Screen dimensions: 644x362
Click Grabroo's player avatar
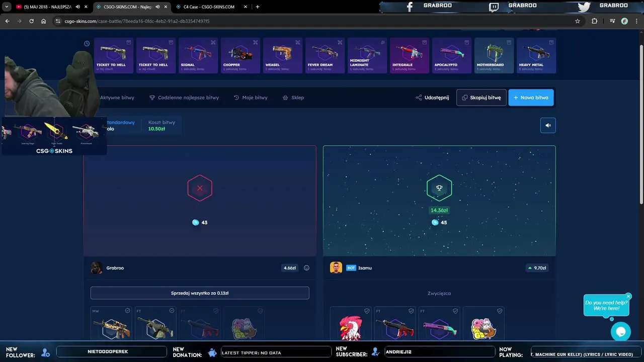tap(97, 268)
